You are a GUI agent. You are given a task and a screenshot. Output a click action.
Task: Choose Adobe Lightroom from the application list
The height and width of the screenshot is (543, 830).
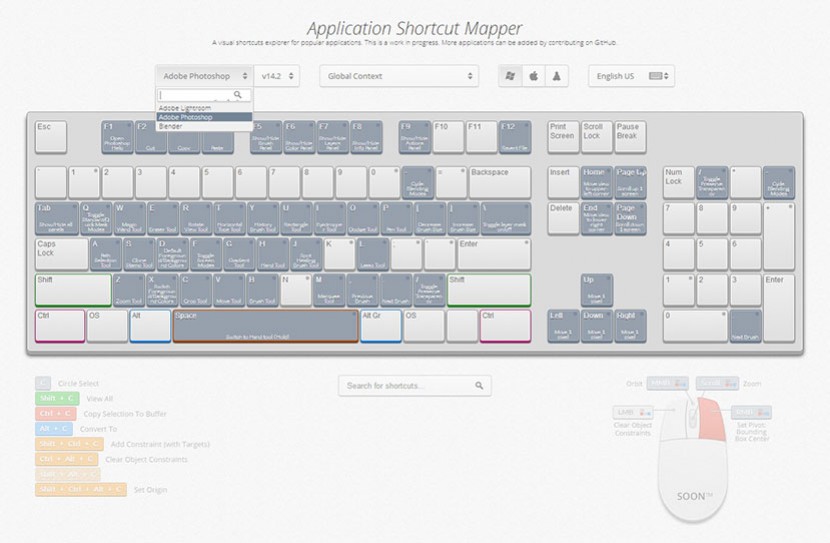point(204,108)
